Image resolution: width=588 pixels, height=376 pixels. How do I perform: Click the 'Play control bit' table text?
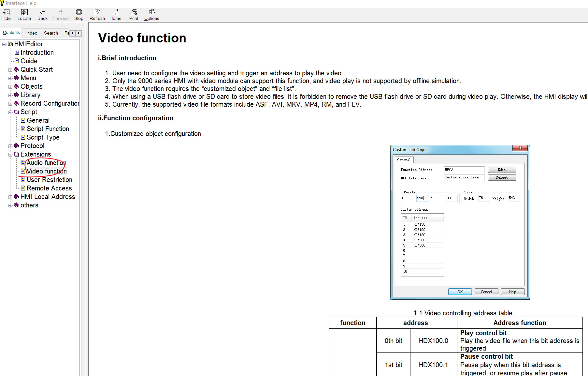coord(483,333)
